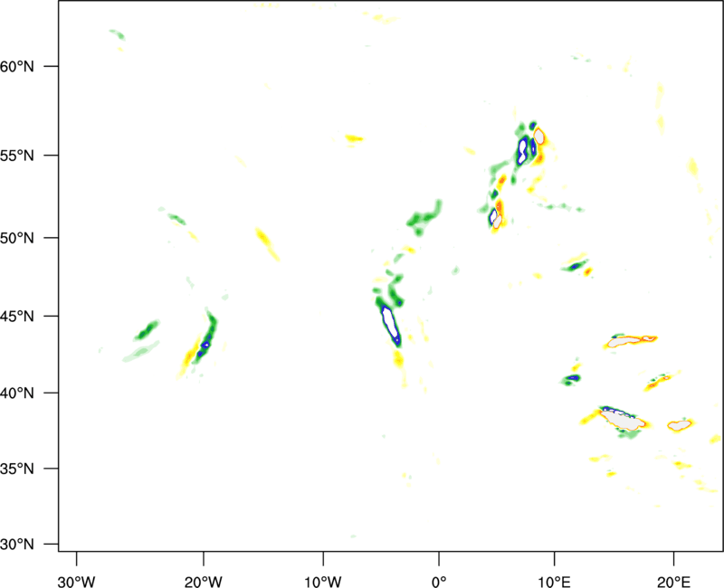This screenshot has width=724, height=588.
Task: Select the 20°W longitude label
Action: [203, 582]
